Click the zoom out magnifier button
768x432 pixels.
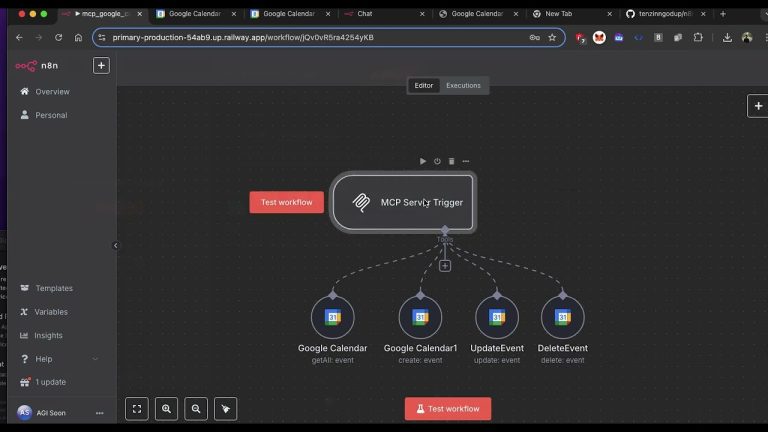(197, 408)
